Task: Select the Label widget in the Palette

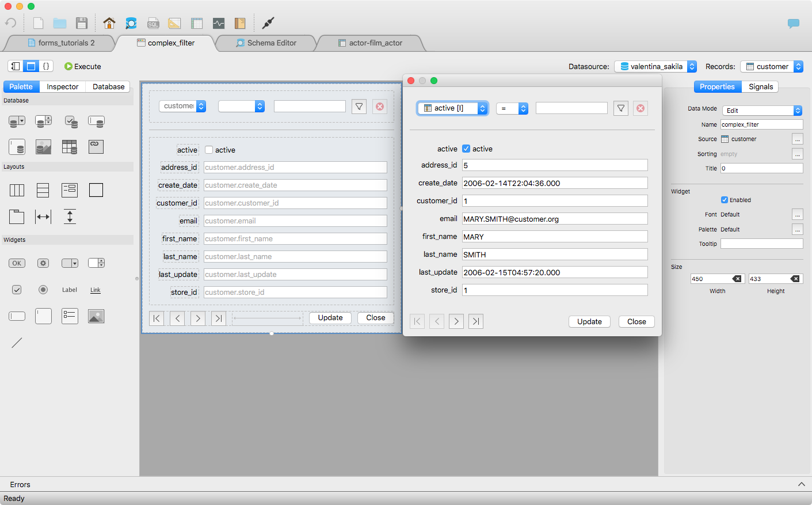Action: tap(69, 290)
